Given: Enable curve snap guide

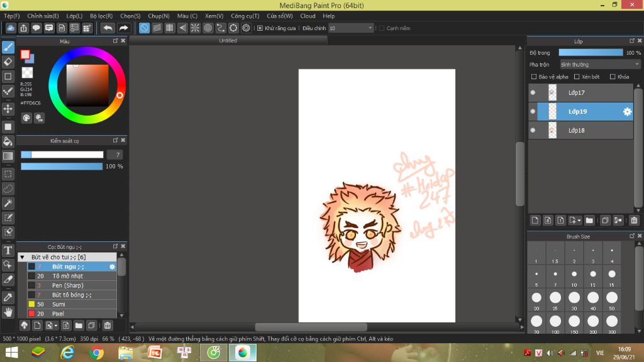Looking at the screenshot, I should point(221,28).
